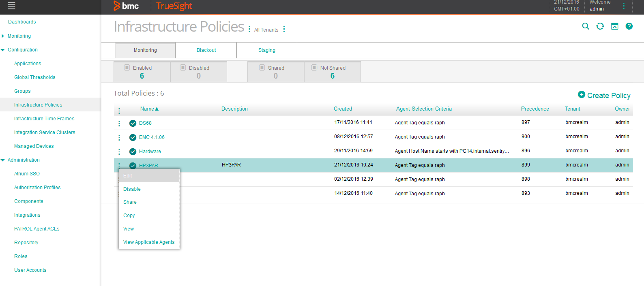Switch to the Blackout tab
The width and height of the screenshot is (644, 286).
point(206,50)
